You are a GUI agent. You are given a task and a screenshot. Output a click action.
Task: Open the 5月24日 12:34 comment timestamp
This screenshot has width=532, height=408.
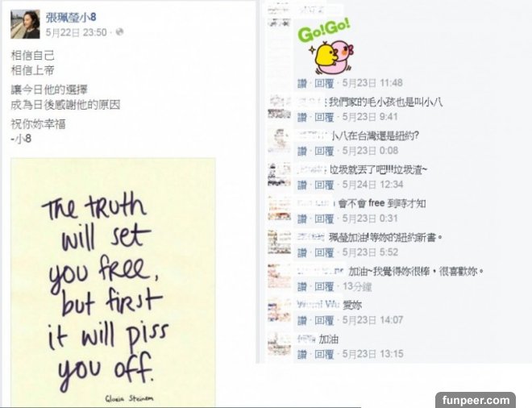(x=372, y=185)
